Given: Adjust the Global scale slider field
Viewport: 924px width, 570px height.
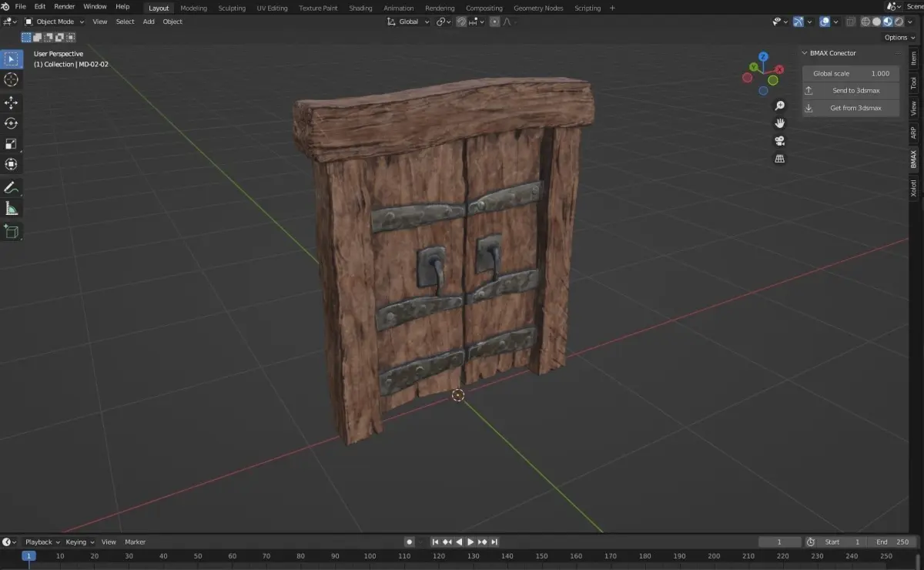Looking at the screenshot, I should [851, 73].
